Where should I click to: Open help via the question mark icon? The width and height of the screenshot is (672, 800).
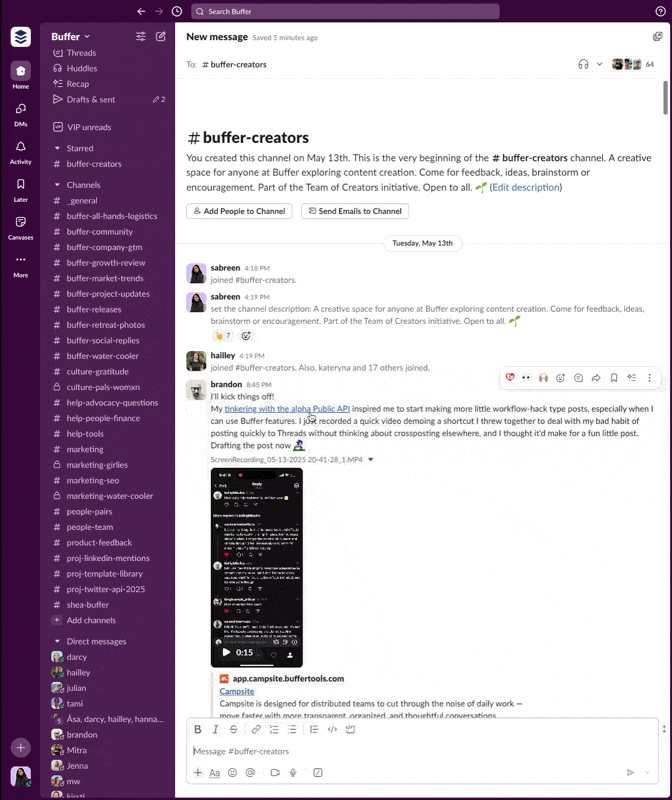click(x=660, y=11)
